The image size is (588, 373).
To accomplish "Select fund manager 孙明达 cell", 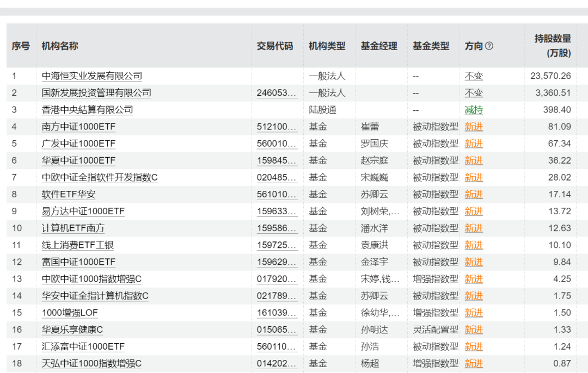I will [374, 330].
